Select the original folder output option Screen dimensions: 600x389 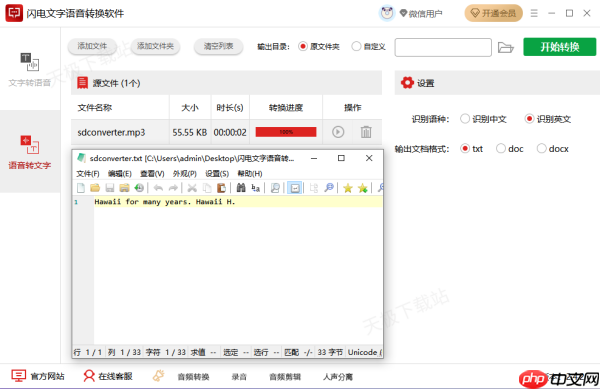tap(319, 47)
